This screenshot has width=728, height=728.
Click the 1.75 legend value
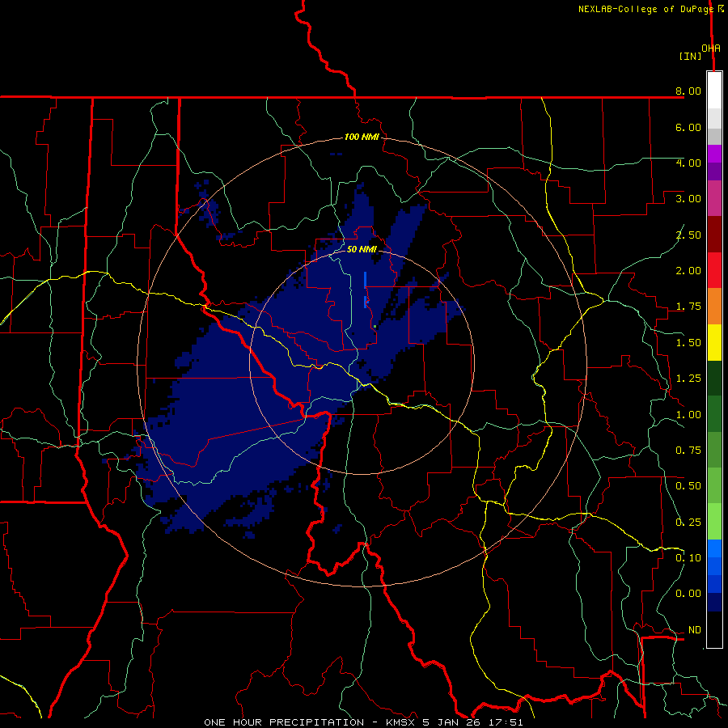[688, 307]
